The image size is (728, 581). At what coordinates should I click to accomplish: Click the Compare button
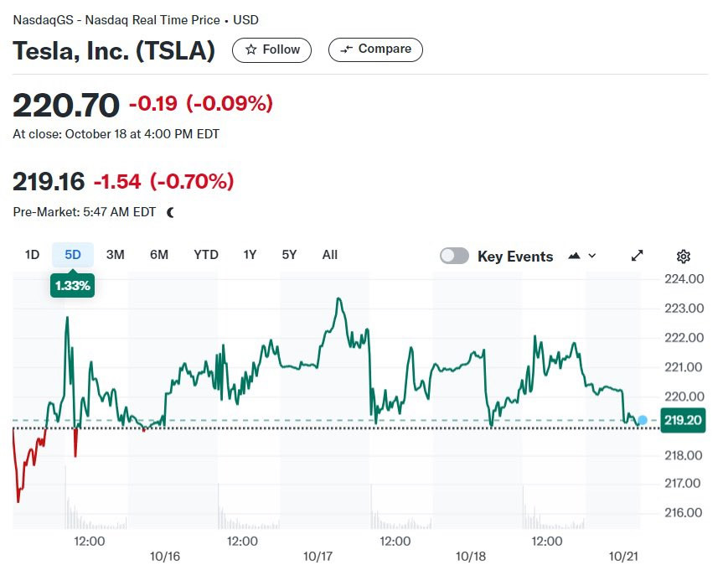tap(375, 49)
